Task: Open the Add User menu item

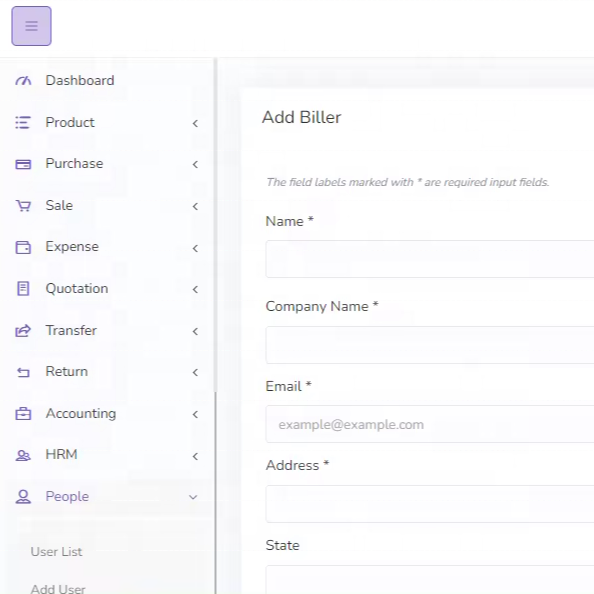Action: (x=58, y=589)
